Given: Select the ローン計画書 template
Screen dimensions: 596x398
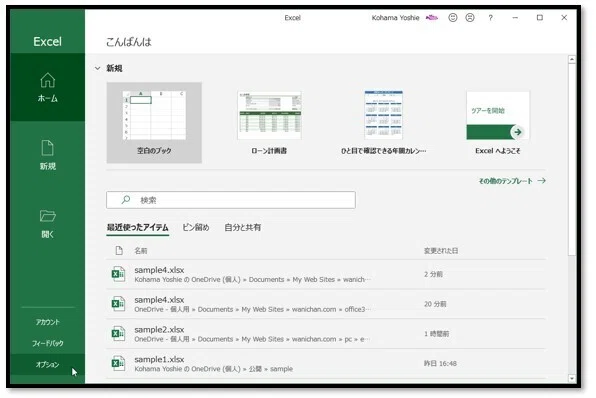Looking at the screenshot, I should tap(269, 122).
